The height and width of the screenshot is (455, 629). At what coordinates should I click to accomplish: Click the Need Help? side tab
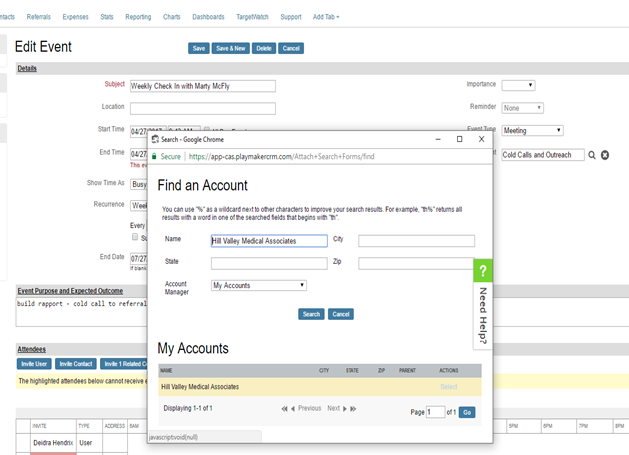point(483,316)
